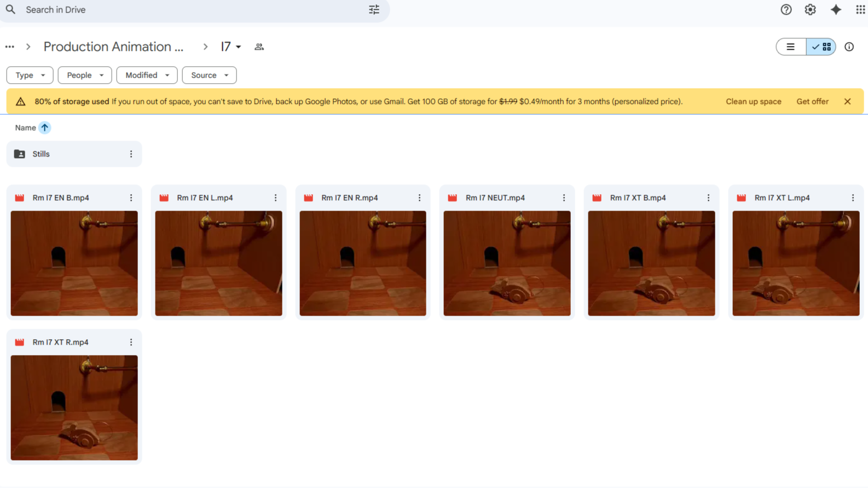Expand the Type filter dropdown

[30, 75]
